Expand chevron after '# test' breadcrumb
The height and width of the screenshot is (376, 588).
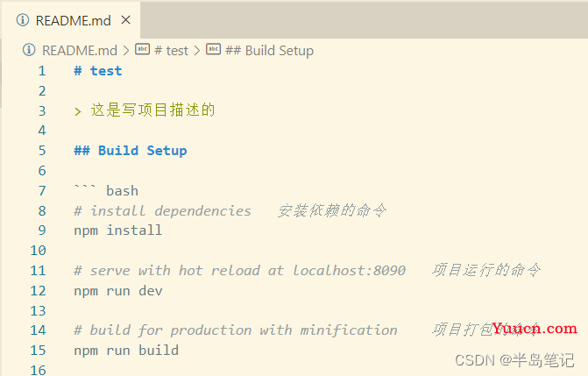click(x=197, y=50)
